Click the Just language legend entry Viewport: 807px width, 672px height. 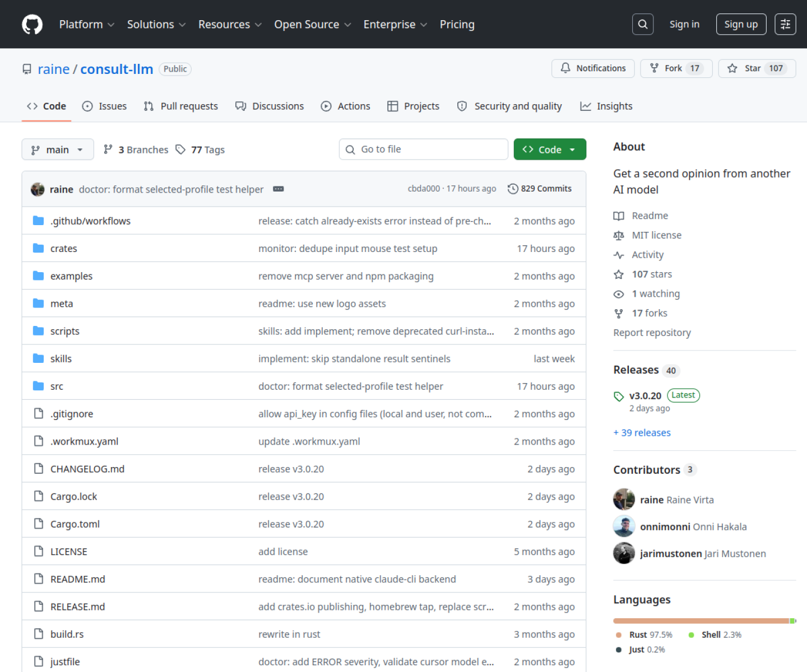(x=640, y=650)
